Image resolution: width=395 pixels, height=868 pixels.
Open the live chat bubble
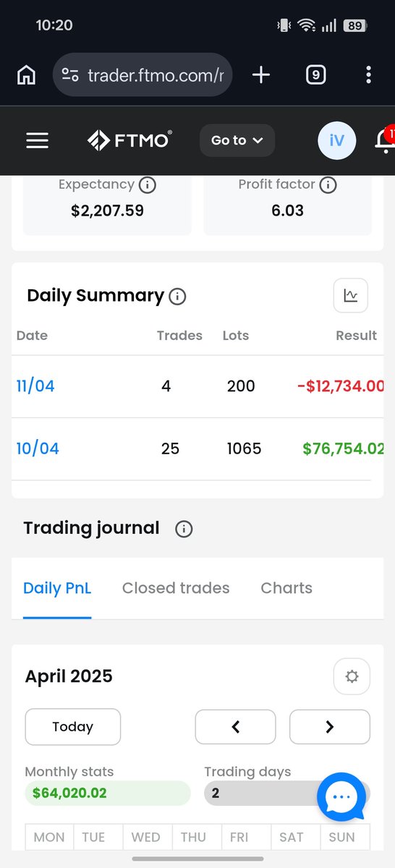(341, 796)
